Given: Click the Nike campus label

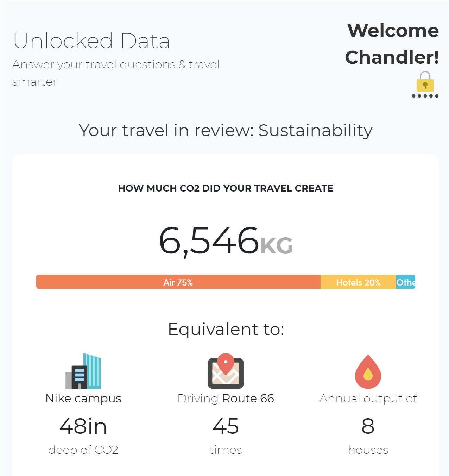Looking at the screenshot, I should pyautogui.click(x=83, y=399).
